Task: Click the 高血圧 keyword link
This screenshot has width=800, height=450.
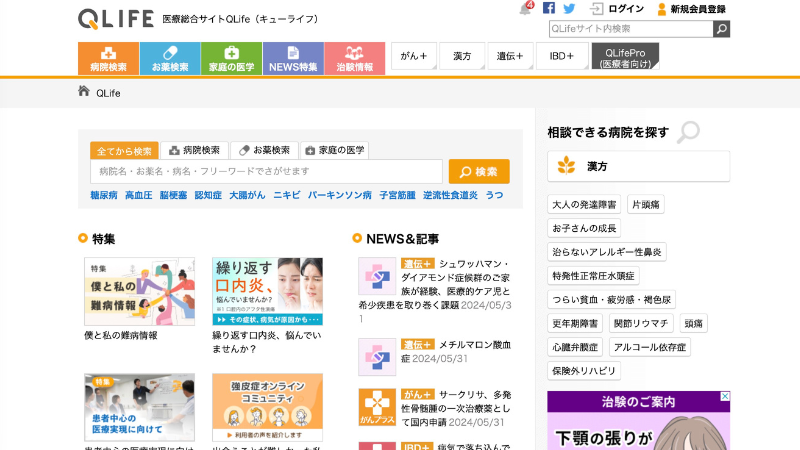Action: (139, 195)
